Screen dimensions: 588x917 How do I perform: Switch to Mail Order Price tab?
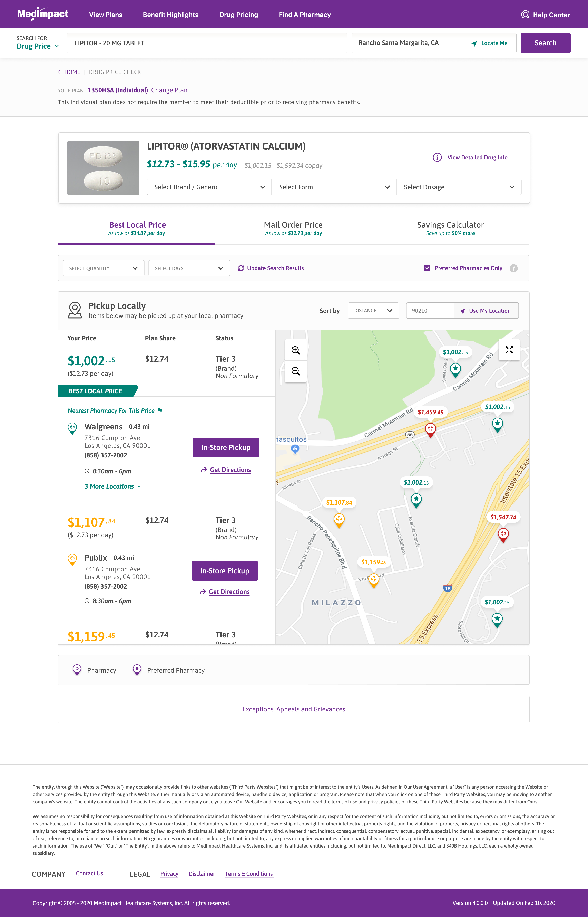point(293,229)
